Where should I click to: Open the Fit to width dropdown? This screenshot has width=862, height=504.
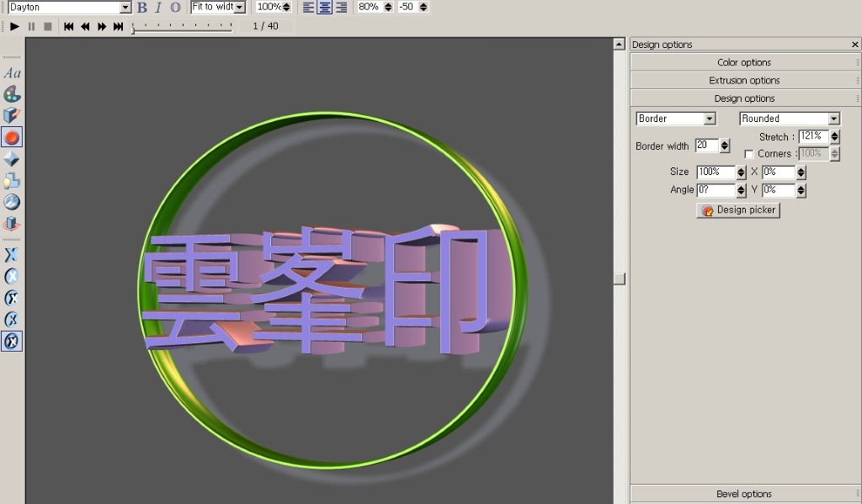(x=240, y=8)
